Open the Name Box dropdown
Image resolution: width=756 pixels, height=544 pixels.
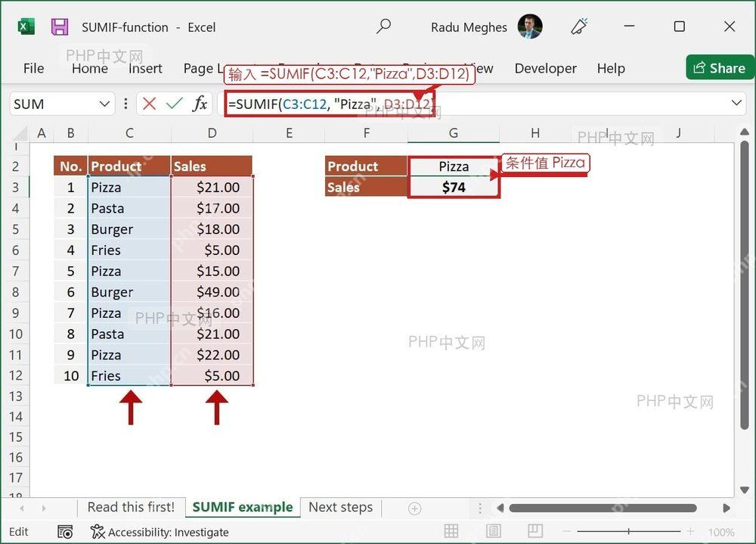click(104, 104)
